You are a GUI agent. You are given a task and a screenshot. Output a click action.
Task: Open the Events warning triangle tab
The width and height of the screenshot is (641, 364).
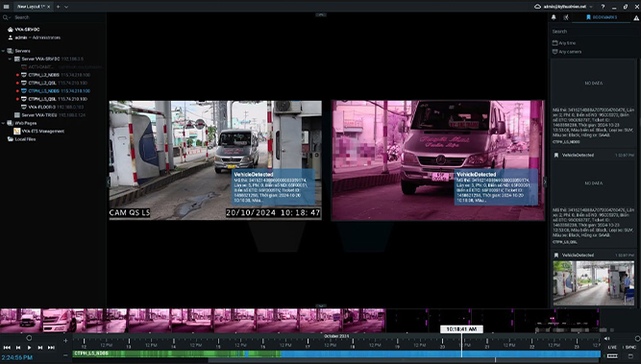pos(636,18)
